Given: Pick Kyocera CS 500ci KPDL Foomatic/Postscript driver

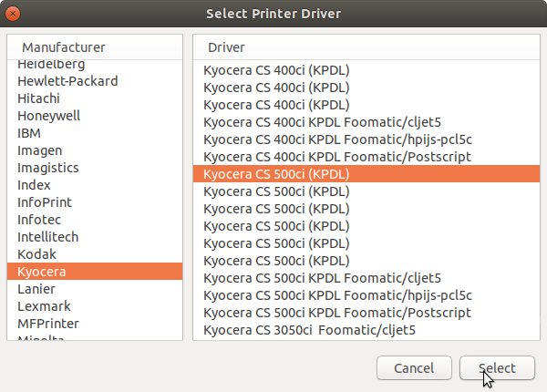Looking at the screenshot, I should click(366, 313).
